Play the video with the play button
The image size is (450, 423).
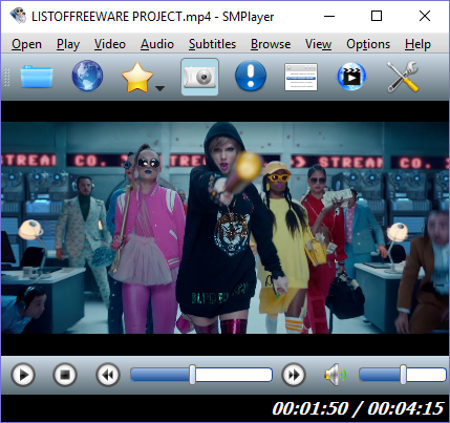23,375
